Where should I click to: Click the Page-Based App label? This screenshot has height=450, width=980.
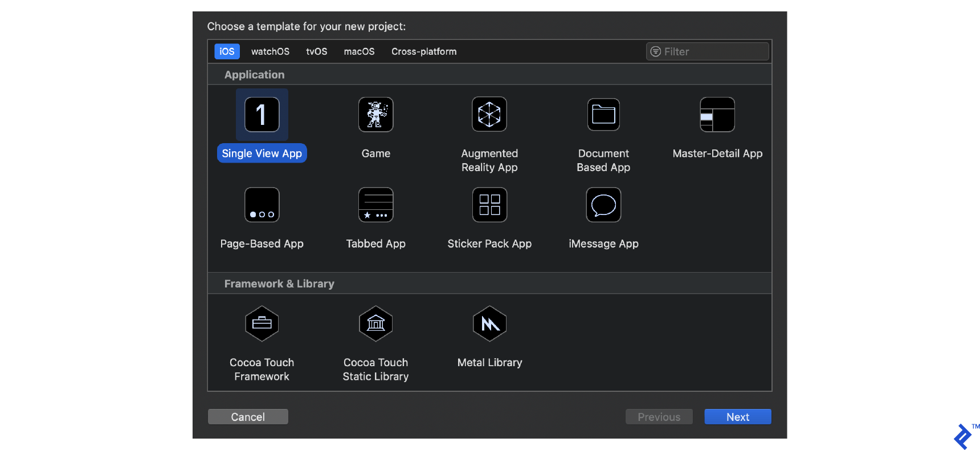(262, 244)
